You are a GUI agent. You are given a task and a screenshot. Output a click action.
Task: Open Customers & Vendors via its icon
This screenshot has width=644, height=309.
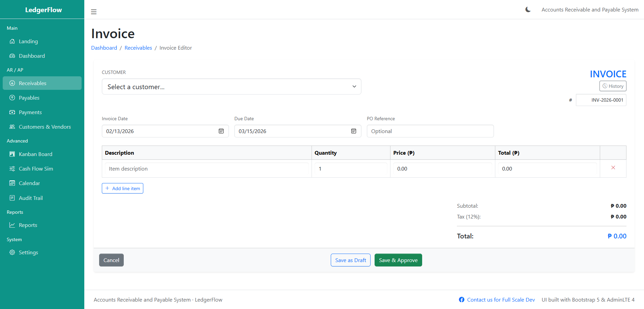[12, 127]
